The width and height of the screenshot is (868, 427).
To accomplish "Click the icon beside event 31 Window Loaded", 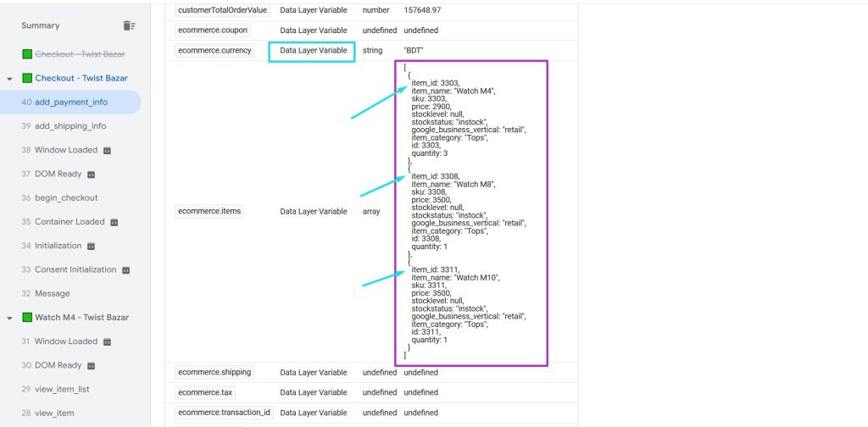I will (x=107, y=341).
